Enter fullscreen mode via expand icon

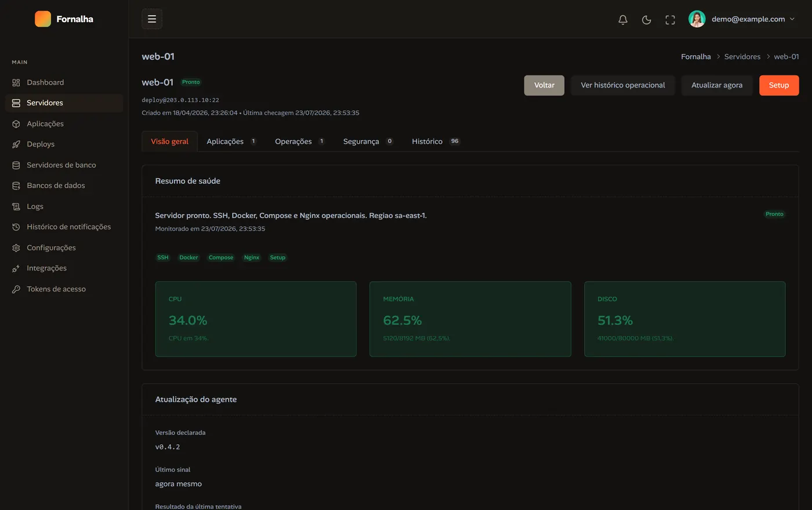click(670, 20)
